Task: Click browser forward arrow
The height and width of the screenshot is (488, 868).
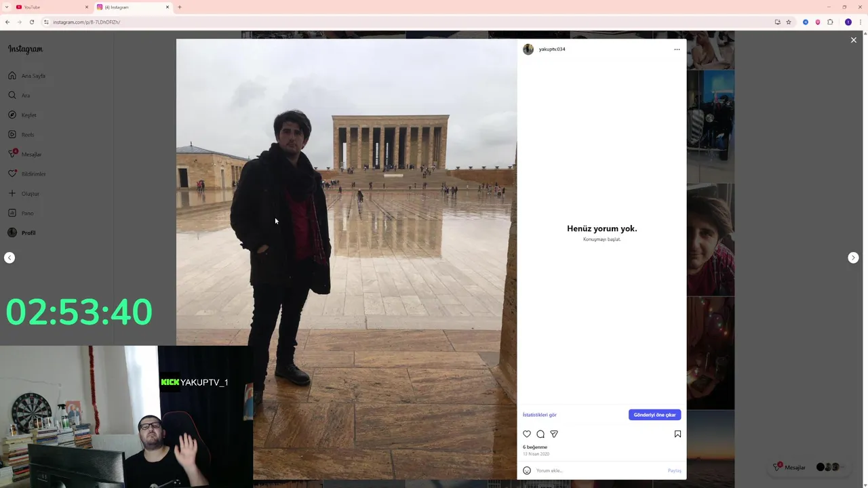Action: (20, 22)
